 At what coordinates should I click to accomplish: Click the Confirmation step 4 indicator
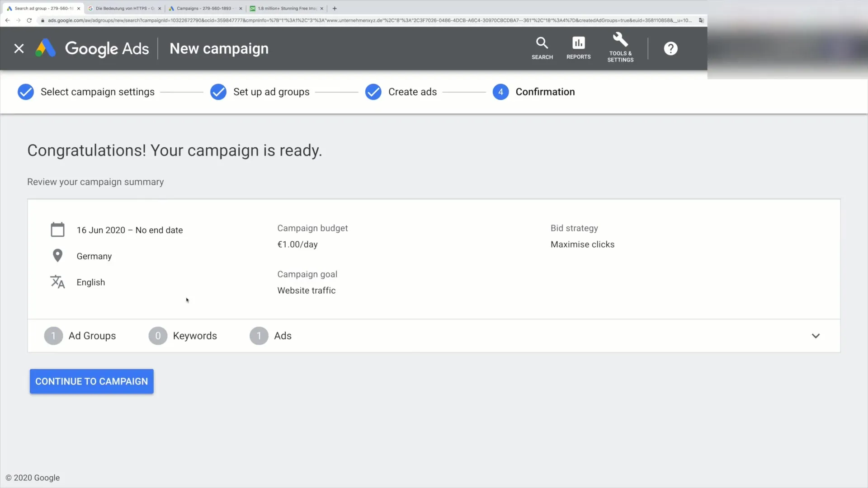click(501, 92)
